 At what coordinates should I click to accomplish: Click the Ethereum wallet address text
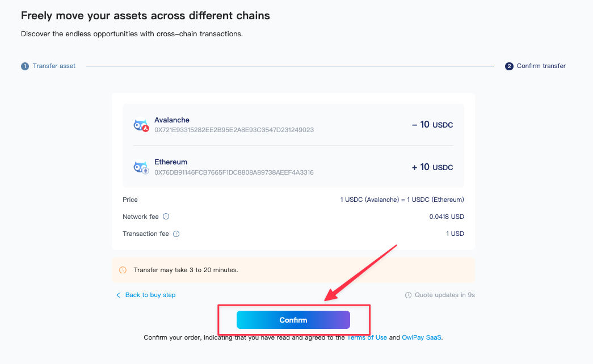(234, 172)
